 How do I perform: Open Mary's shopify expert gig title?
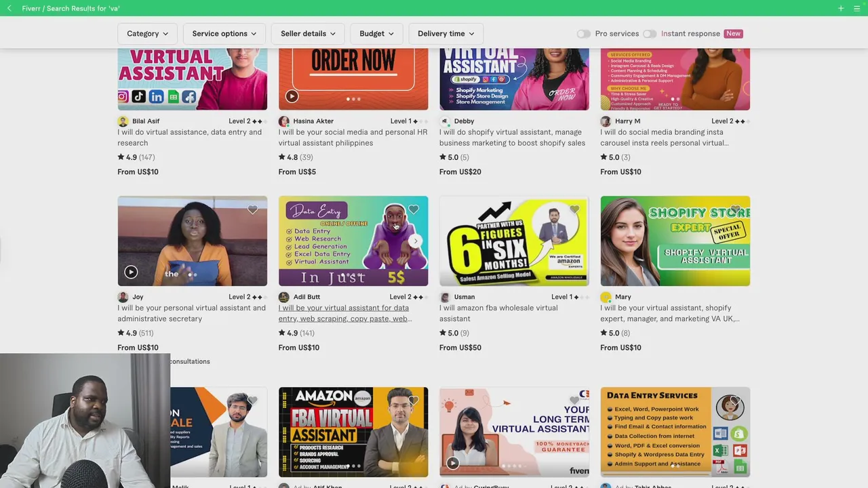tap(670, 313)
